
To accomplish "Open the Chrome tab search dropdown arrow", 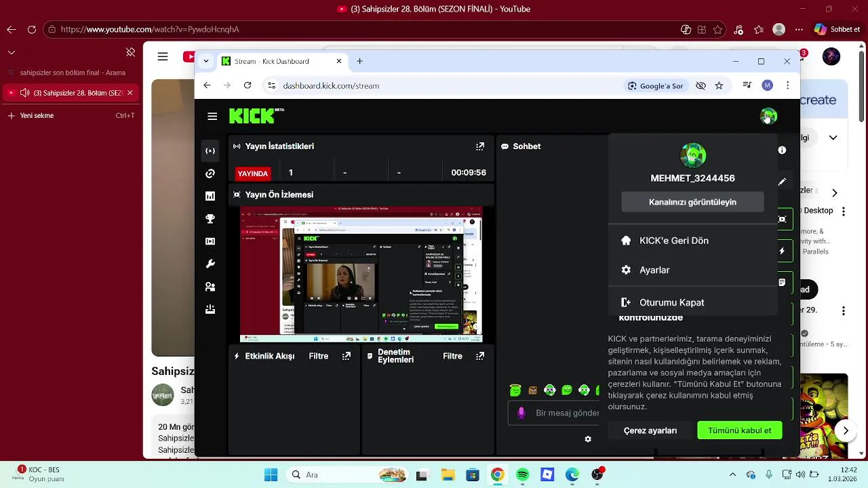I will pos(205,61).
